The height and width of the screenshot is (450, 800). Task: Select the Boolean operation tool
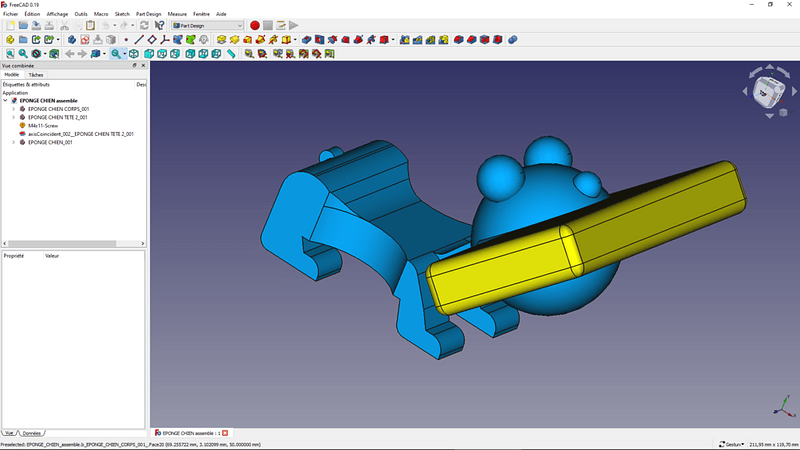tap(513, 40)
